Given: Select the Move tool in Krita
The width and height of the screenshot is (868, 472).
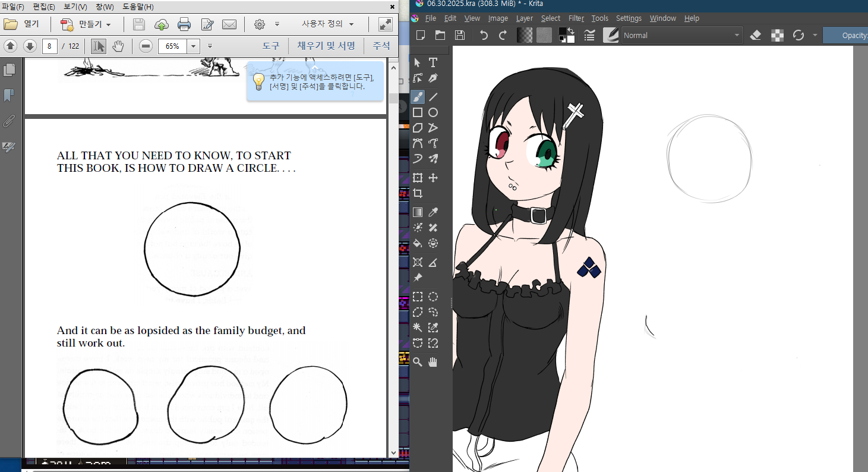Looking at the screenshot, I should [x=433, y=178].
